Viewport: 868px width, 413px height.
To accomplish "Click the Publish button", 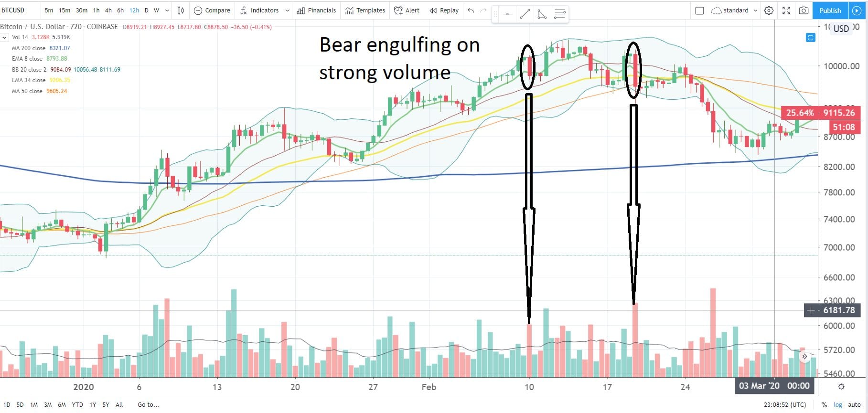I will 830,11.
